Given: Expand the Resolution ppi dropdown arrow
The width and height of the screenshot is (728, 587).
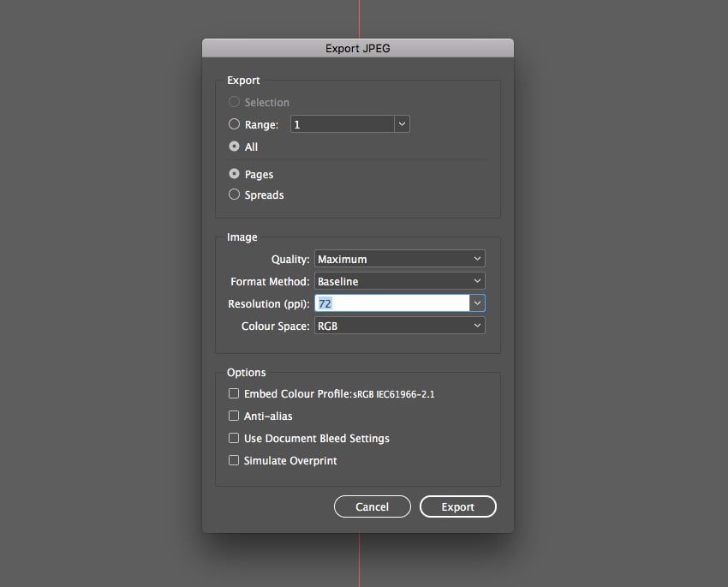Looking at the screenshot, I should pos(477,303).
